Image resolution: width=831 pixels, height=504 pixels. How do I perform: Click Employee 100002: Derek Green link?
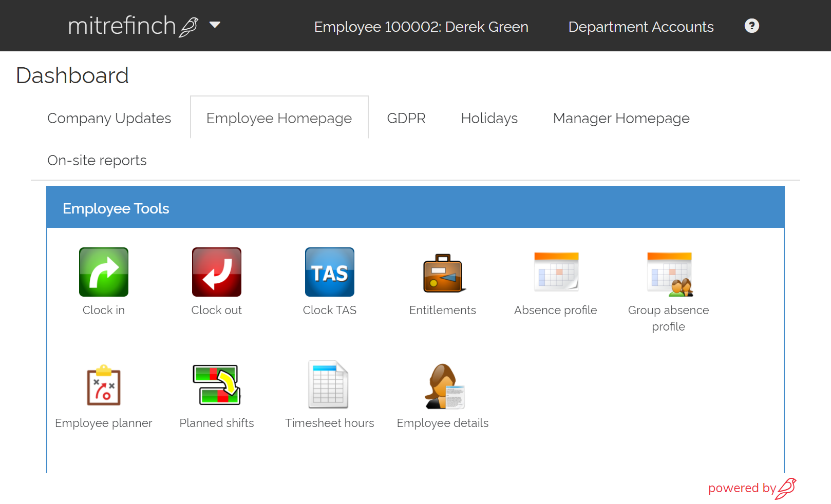(x=421, y=27)
